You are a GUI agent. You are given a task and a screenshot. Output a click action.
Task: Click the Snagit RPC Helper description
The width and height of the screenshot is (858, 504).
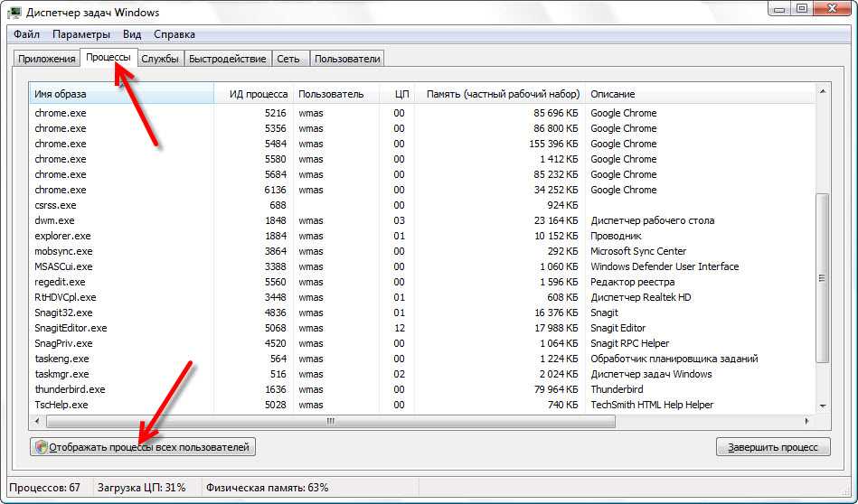[629, 343]
